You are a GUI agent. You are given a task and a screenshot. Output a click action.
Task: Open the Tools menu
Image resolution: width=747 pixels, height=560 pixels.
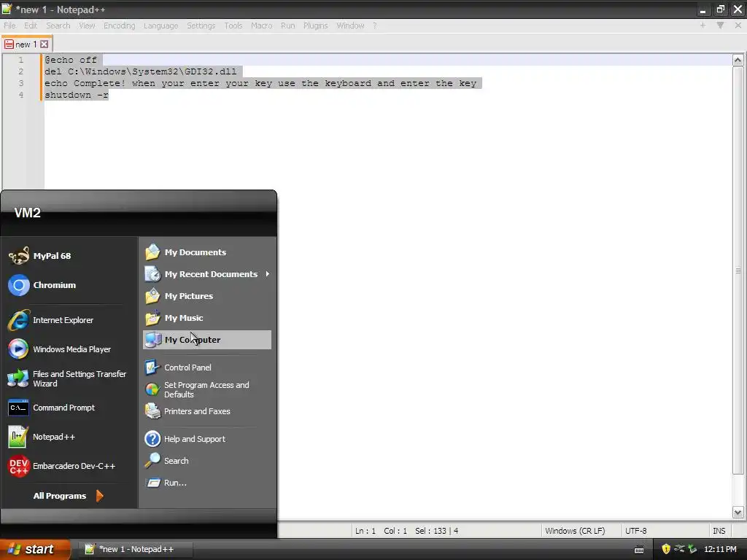pos(233,26)
